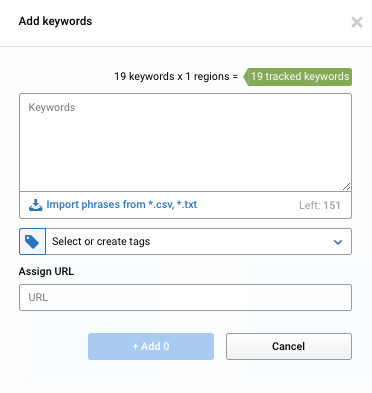Click Import phrases from *.csv, *.txt link

(x=122, y=204)
